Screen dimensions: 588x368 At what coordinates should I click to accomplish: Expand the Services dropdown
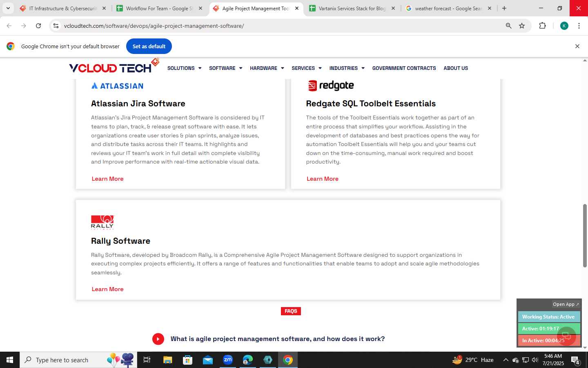point(306,68)
